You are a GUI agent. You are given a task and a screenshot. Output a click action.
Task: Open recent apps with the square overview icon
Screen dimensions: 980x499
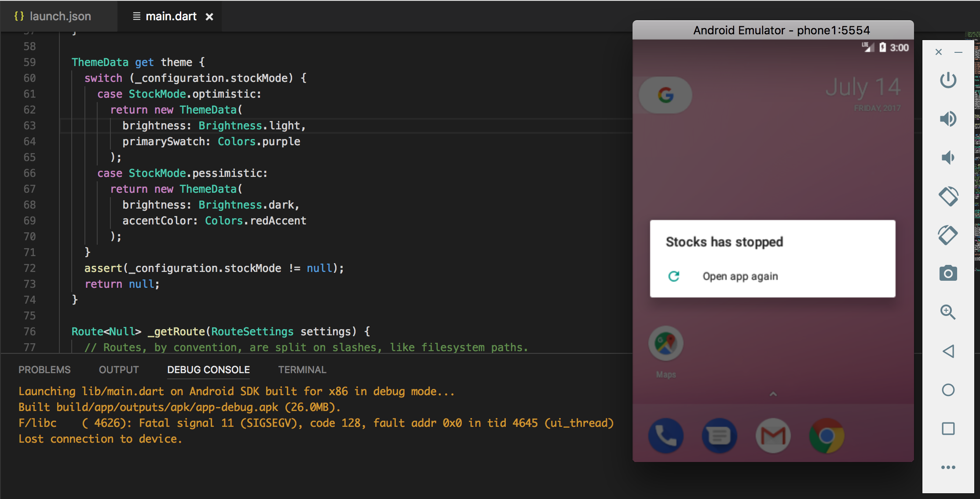pyautogui.click(x=948, y=429)
